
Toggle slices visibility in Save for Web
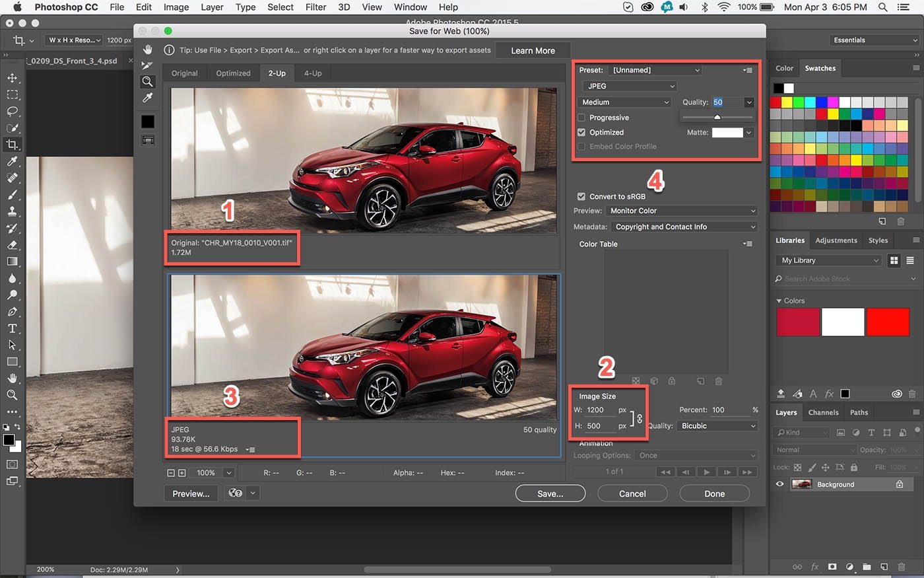tap(147, 140)
